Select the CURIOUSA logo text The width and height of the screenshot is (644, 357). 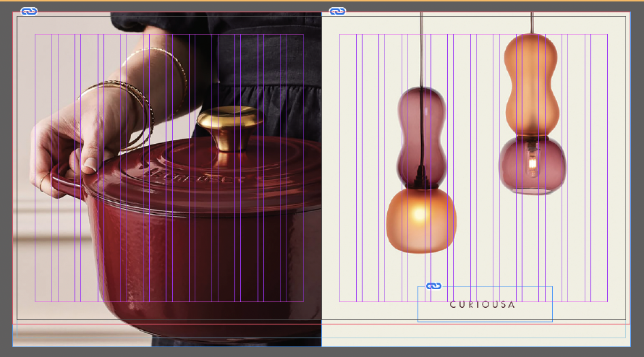(x=483, y=304)
